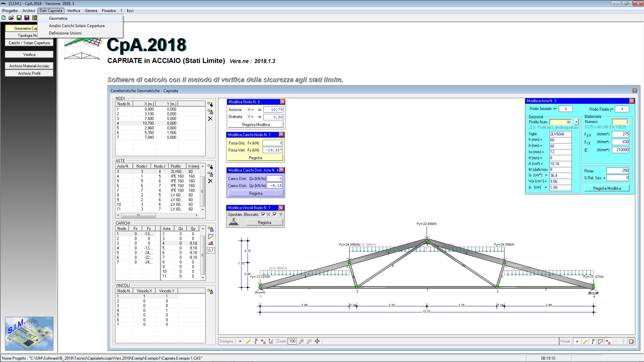Click Registra in Modifica Carichi Nodo N. 1
The image size is (644, 362).
point(256,158)
